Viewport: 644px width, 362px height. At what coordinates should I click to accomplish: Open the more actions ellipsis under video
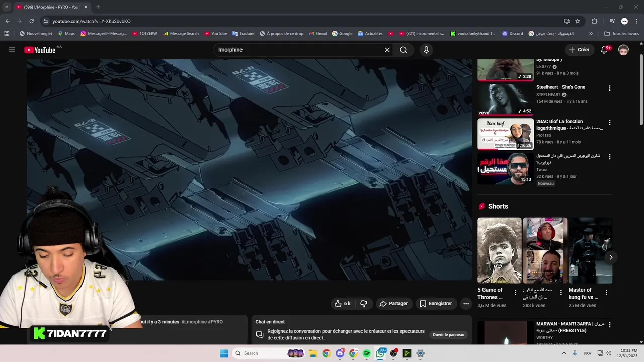[x=466, y=304]
